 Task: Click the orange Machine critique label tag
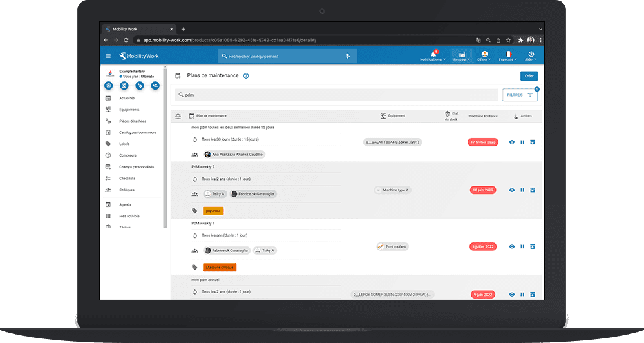point(220,268)
